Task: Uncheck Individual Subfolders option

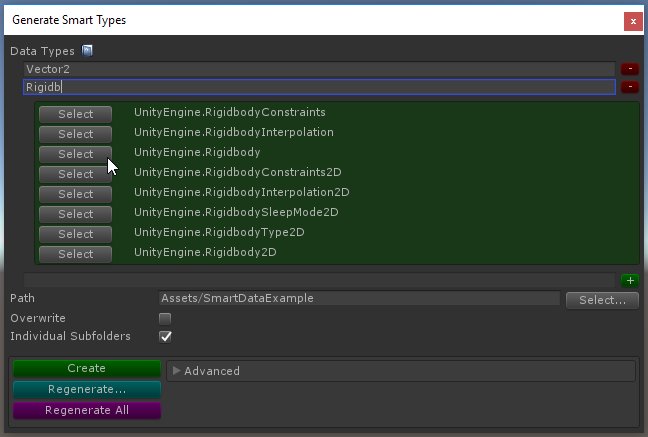Action: 165,337
